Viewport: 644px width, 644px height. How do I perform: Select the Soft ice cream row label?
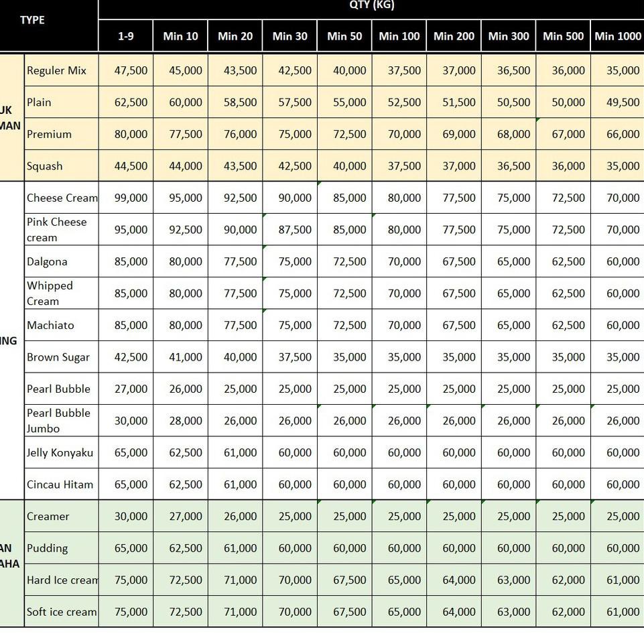62,611
